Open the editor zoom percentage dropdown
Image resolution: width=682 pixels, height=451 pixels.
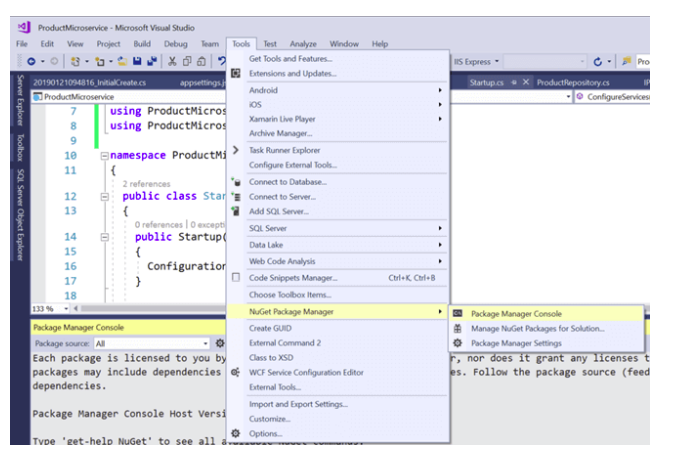click(66, 308)
